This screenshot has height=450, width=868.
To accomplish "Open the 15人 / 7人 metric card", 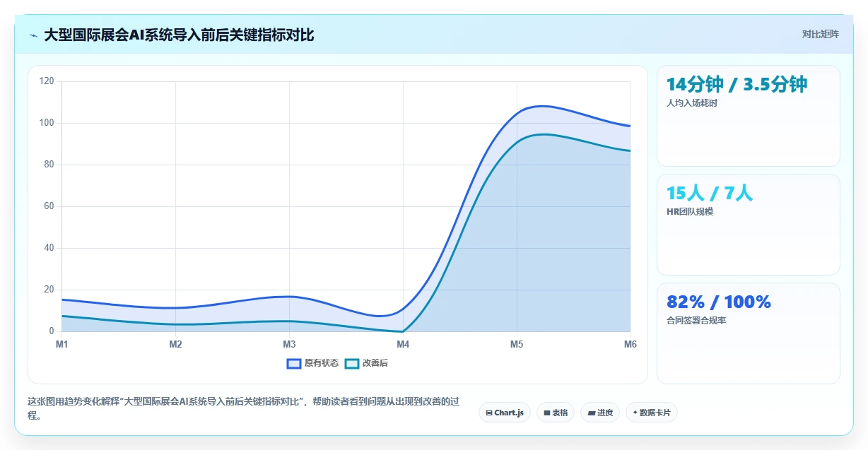I will 749,225.
